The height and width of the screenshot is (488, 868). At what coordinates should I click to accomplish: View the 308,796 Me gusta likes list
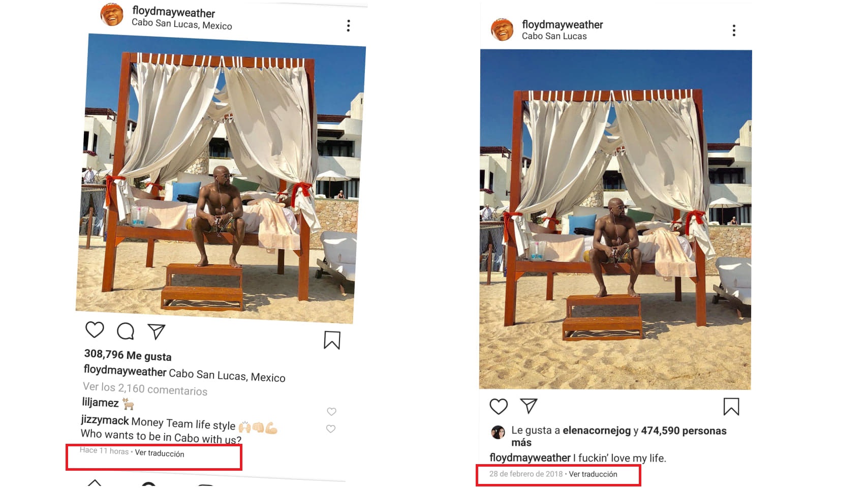128,355
